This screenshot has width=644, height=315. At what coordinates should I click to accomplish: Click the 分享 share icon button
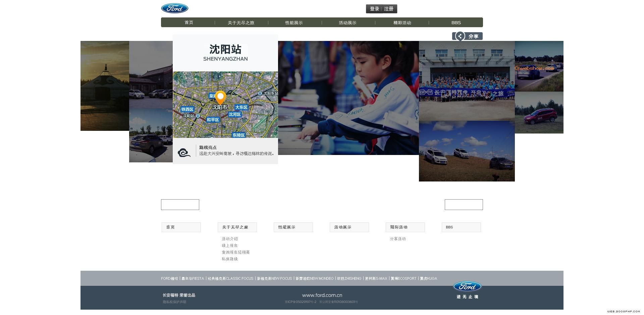click(x=467, y=36)
